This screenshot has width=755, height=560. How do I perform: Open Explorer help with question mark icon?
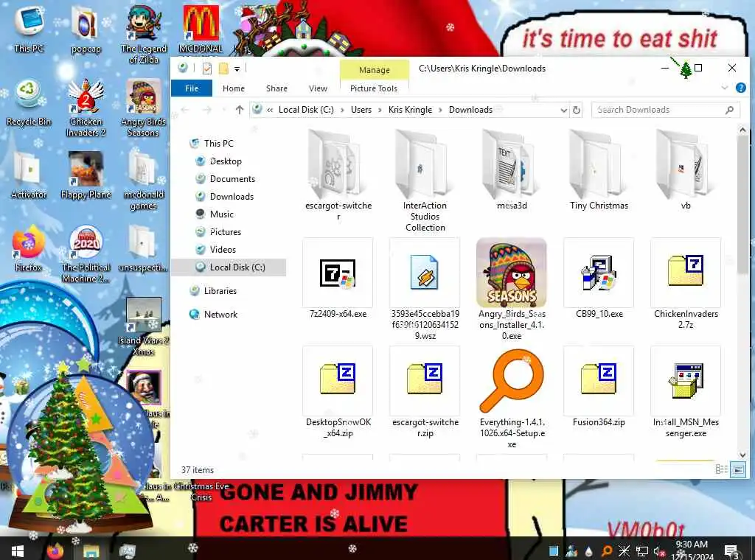[740, 88]
